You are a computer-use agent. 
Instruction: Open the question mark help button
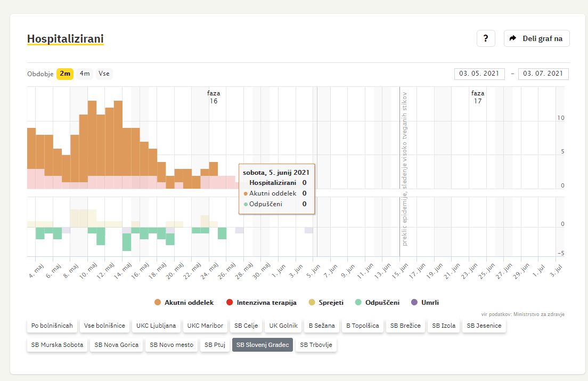pyautogui.click(x=485, y=38)
